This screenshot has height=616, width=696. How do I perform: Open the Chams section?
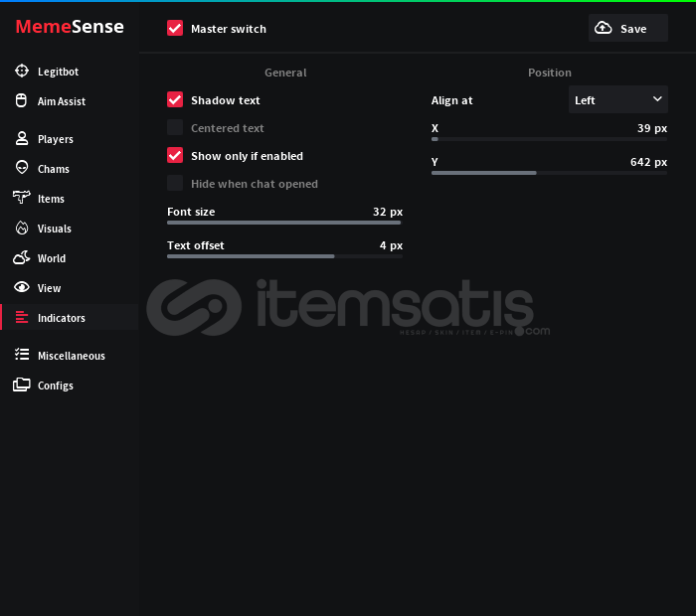click(x=70, y=169)
